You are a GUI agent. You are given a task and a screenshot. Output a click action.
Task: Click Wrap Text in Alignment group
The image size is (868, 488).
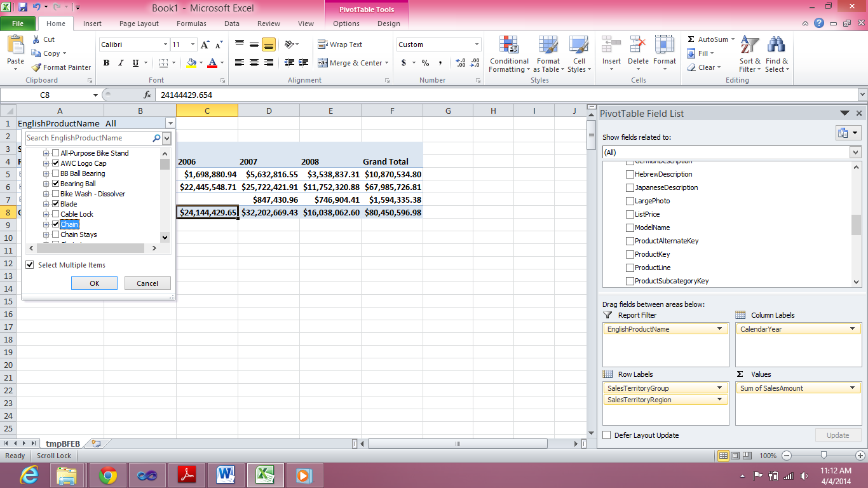click(341, 44)
